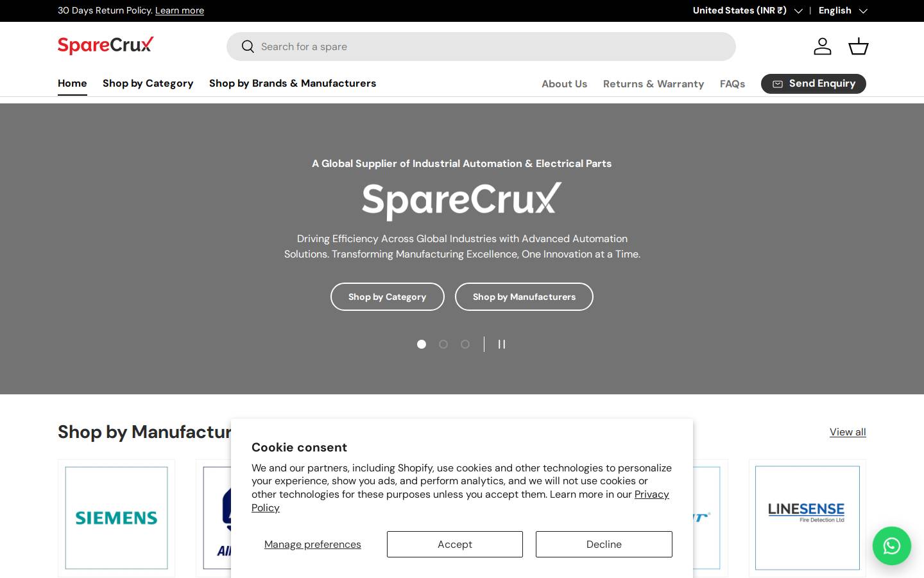924x578 pixels.
Task: Click hero Shop by Category button
Action: pos(388,297)
